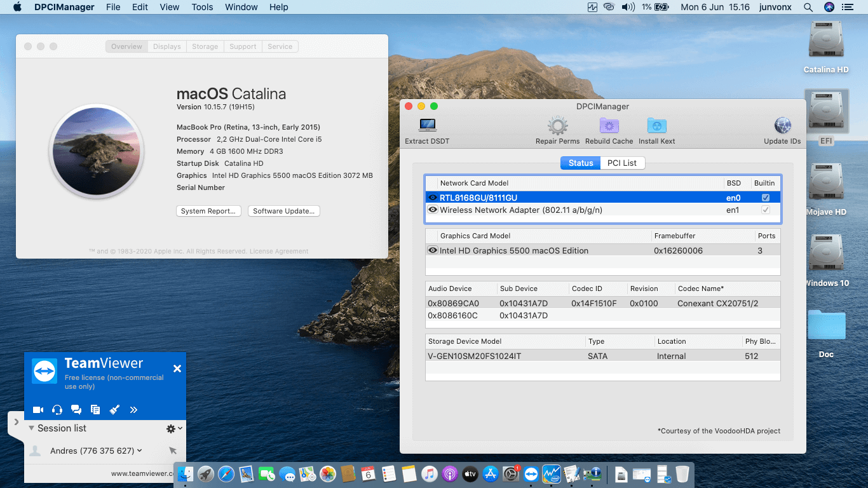Open the Tools menu
Viewport: 868px width, 488px height.
pyautogui.click(x=202, y=7)
